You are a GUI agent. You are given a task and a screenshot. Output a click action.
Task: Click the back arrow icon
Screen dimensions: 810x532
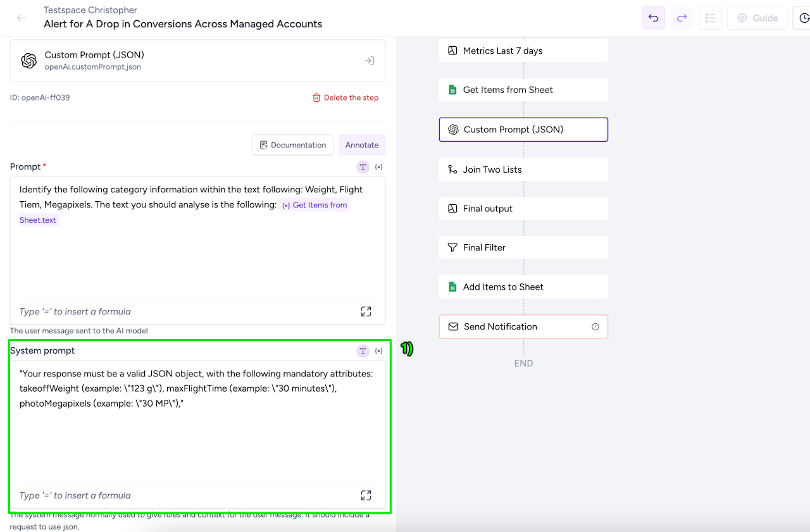(22, 18)
